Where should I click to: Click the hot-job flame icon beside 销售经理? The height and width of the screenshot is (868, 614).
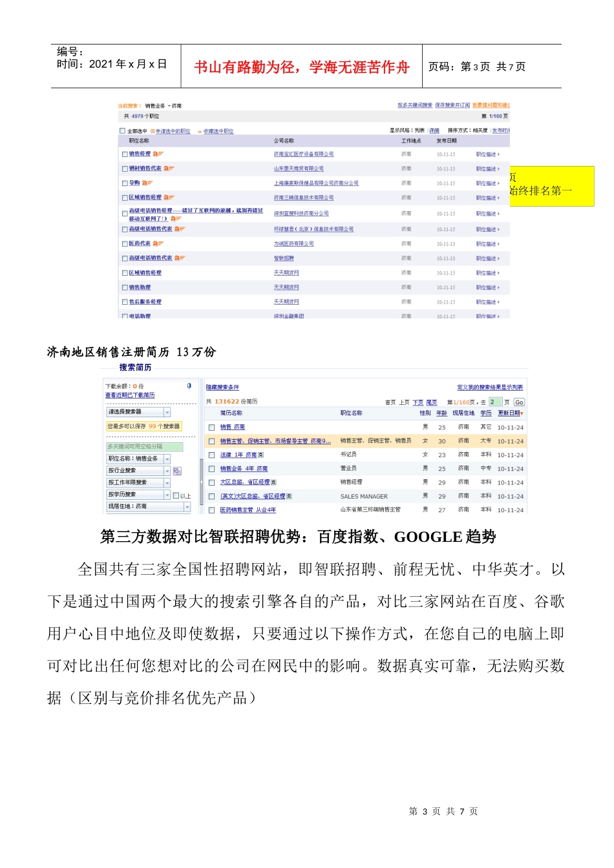coord(158,154)
